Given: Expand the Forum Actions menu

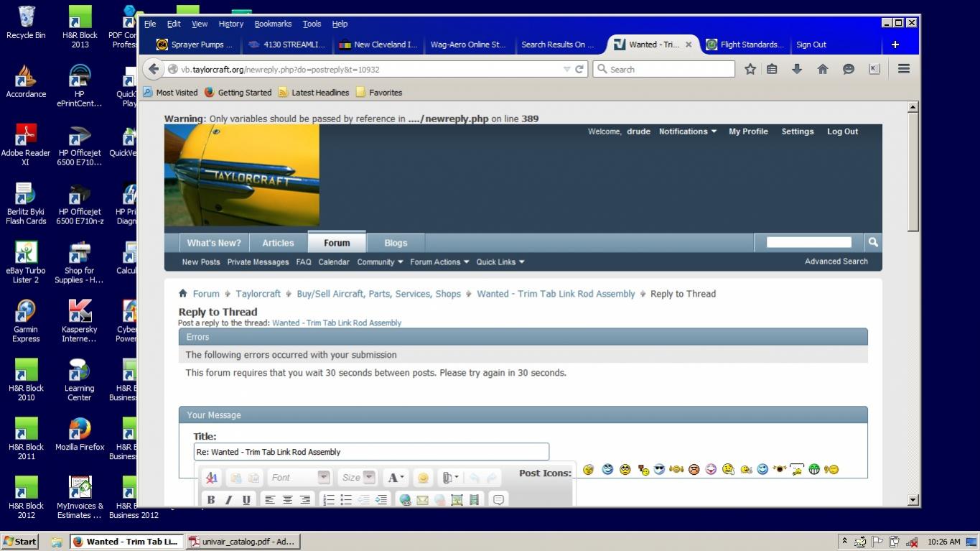Looking at the screenshot, I should tap(439, 262).
